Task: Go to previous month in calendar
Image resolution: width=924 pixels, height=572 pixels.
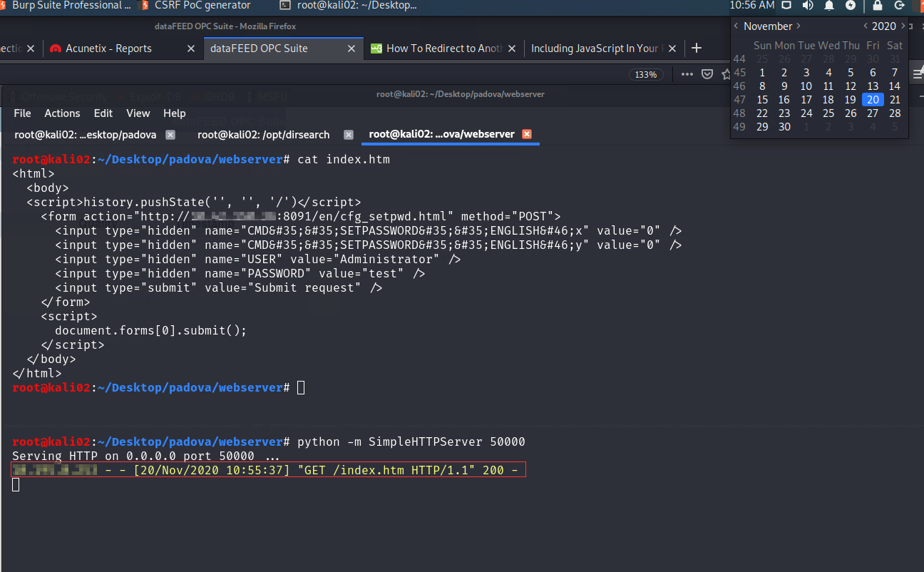Action: click(736, 26)
